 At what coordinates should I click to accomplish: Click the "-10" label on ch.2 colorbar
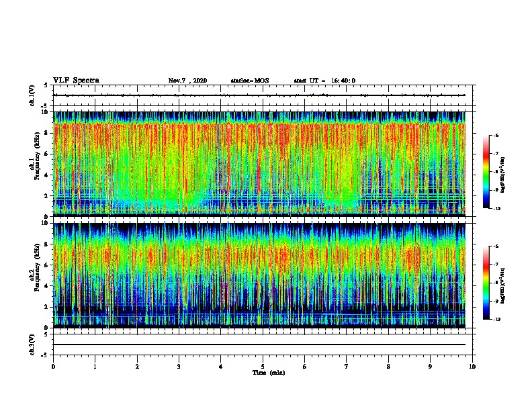pos(497,320)
